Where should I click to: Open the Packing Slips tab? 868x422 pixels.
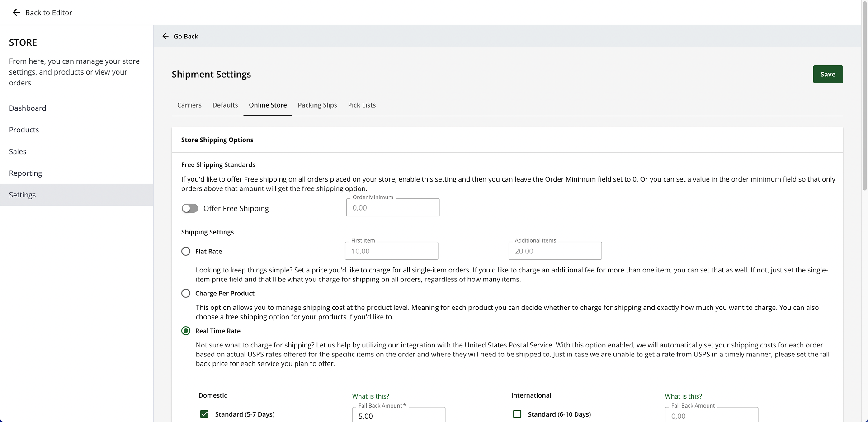(x=317, y=105)
